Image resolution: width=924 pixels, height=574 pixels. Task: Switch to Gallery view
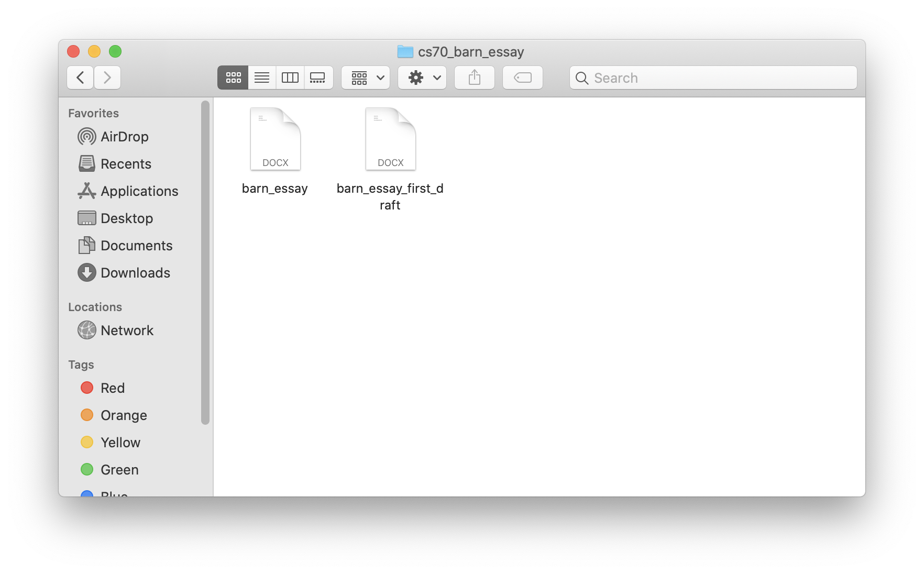coord(318,78)
